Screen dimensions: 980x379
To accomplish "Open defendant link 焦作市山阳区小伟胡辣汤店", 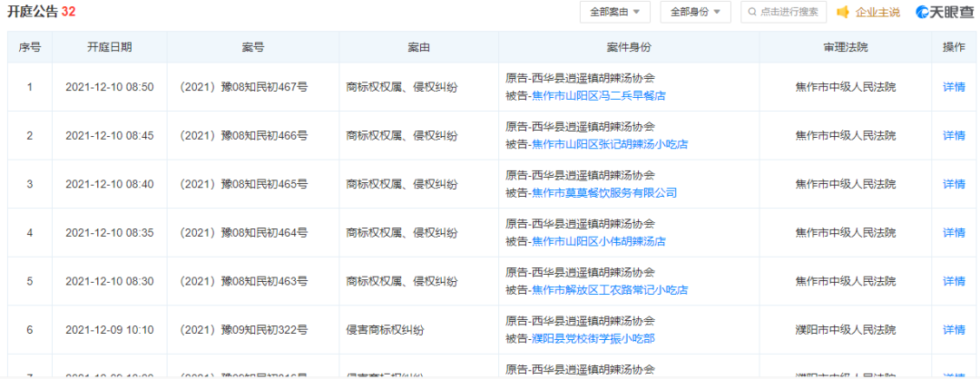I will pos(598,241).
